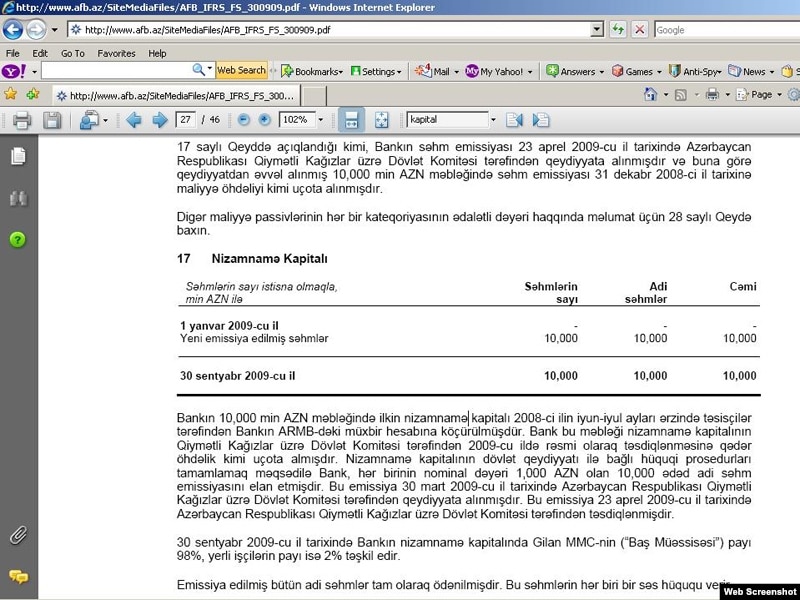Screen dimensions: 800x600
Task: Open the address bar URL dropdown
Action: (596, 30)
